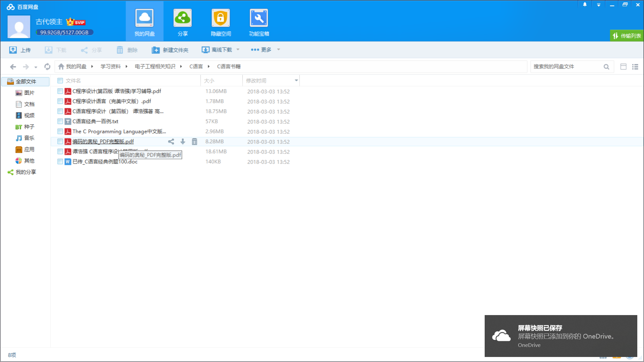Check the 编码的奥秘_PDF完整版.pdf checkbox
644x362 pixels.
tap(60, 141)
